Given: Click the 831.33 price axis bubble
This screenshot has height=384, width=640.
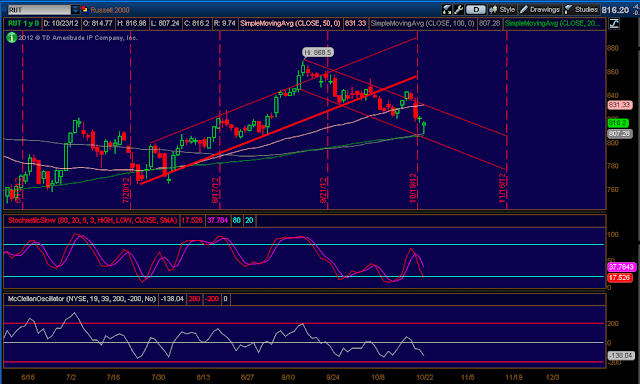Looking at the screenshot, I should coord(620,105).
